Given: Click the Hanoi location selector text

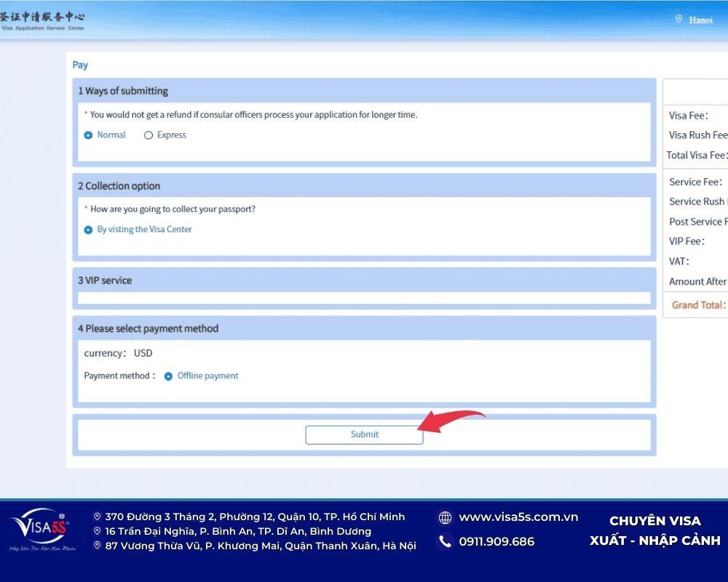Looking at the screenshot, I should point(700,20).
